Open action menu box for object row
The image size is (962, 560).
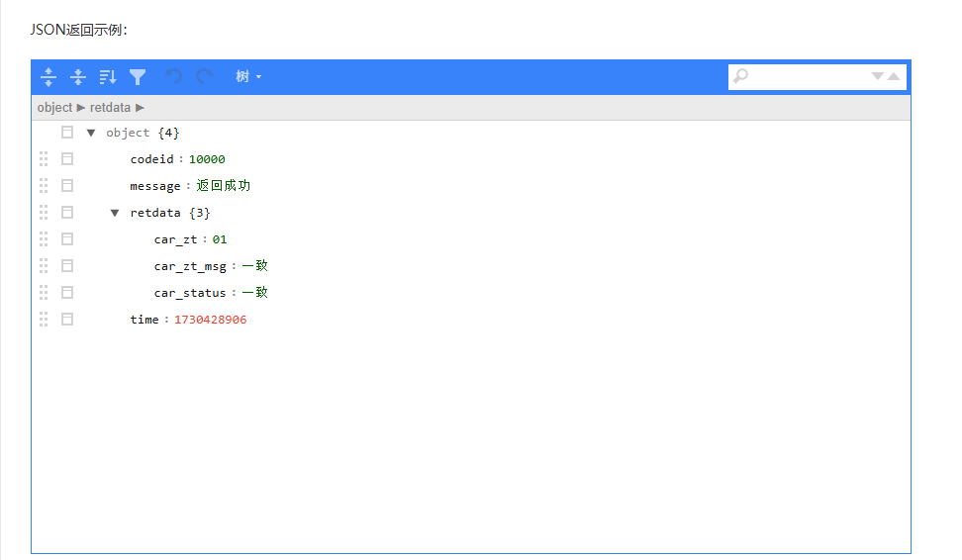pos(67,133)
